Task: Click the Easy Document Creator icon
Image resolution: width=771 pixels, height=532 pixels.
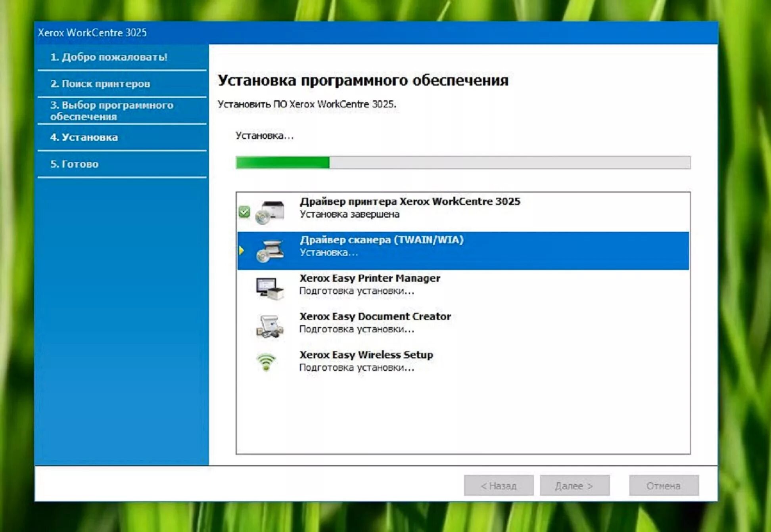Action: click(x=270, y=326)
